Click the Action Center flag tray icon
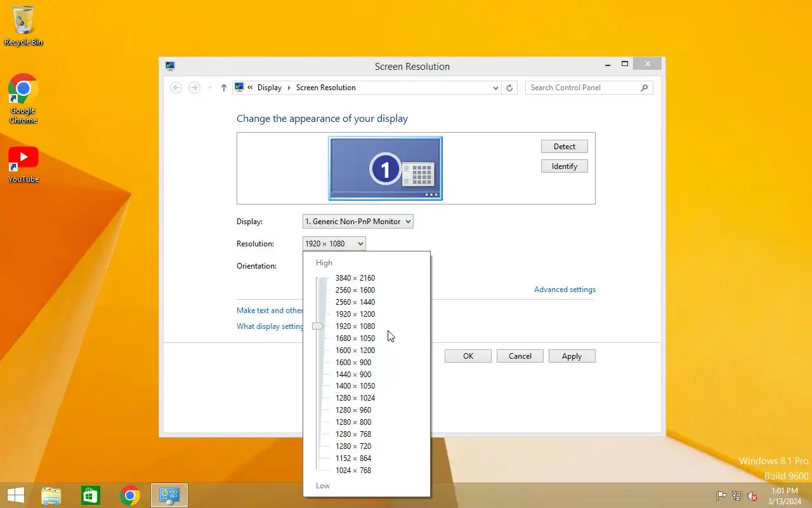Screen dimensions: 812x508 pyautogui.click(x=721, y=496)
